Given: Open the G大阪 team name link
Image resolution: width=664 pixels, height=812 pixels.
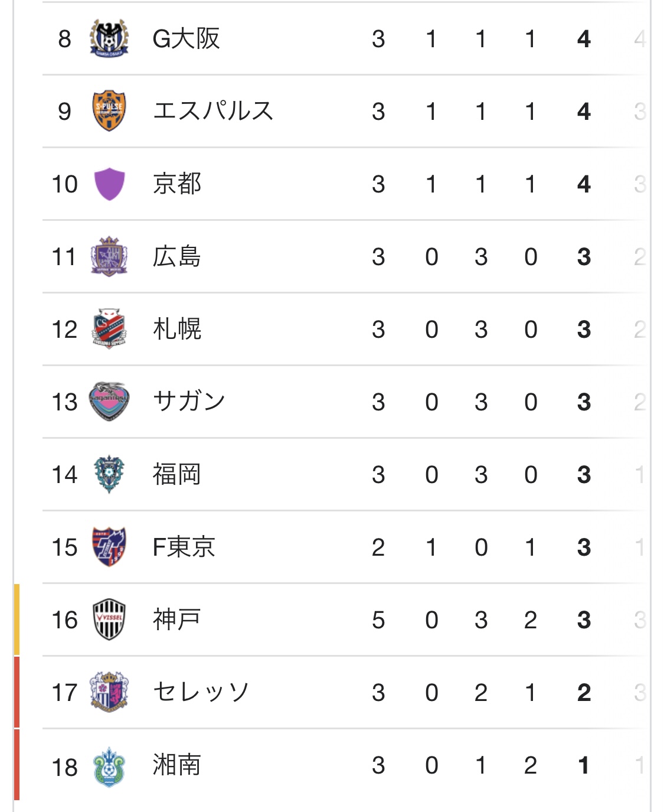Looking at the screenshot, I should pos(186,39).
